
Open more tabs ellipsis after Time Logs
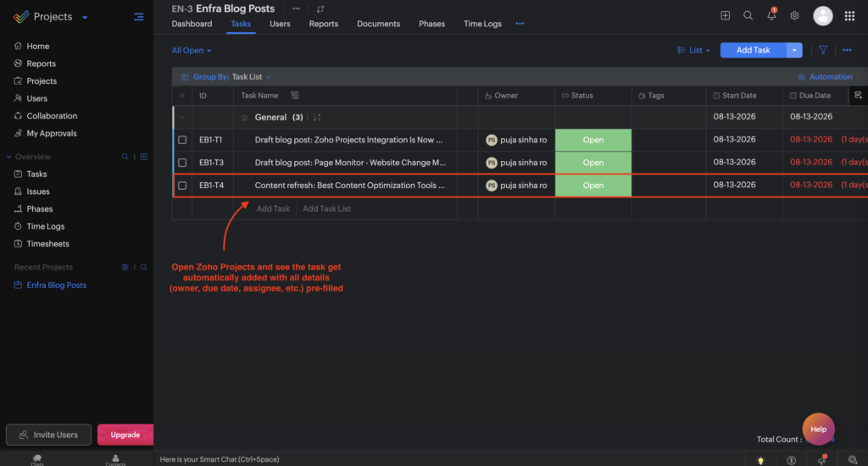520,24
